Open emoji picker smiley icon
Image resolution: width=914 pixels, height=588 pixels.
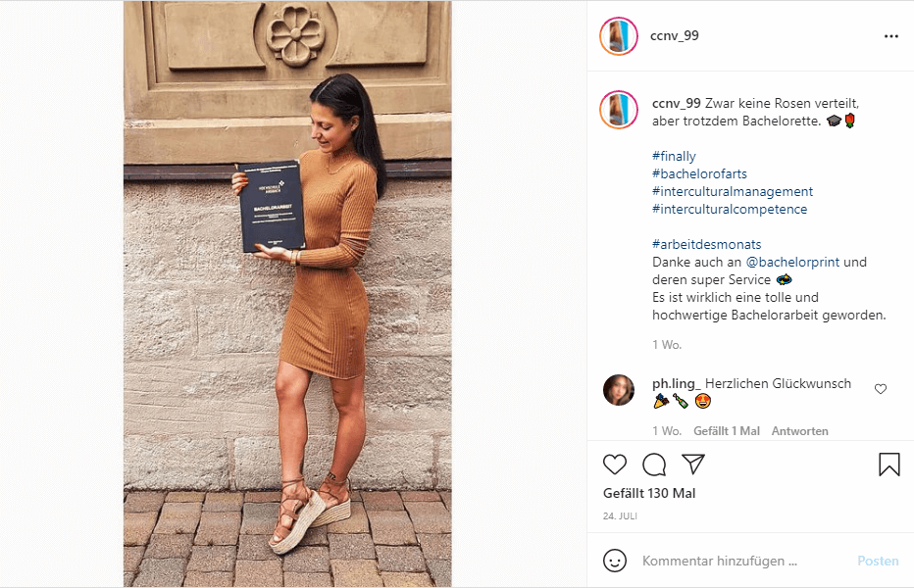[614, 561]
